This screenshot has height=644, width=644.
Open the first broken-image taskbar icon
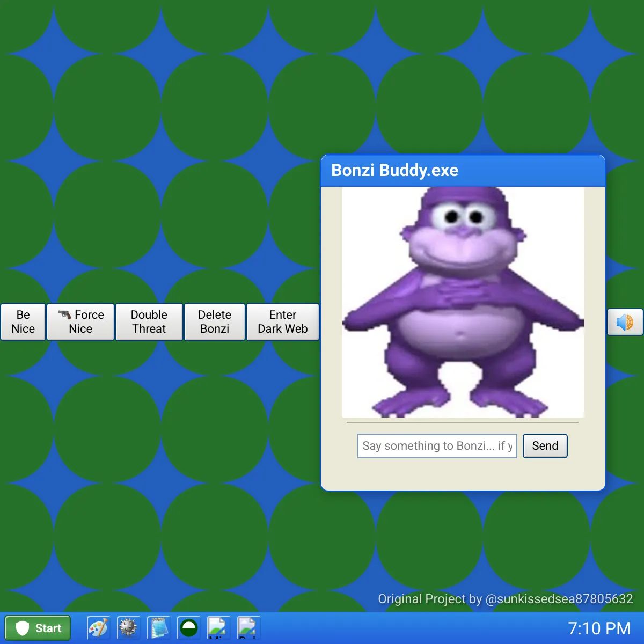[x=219, y=628]
